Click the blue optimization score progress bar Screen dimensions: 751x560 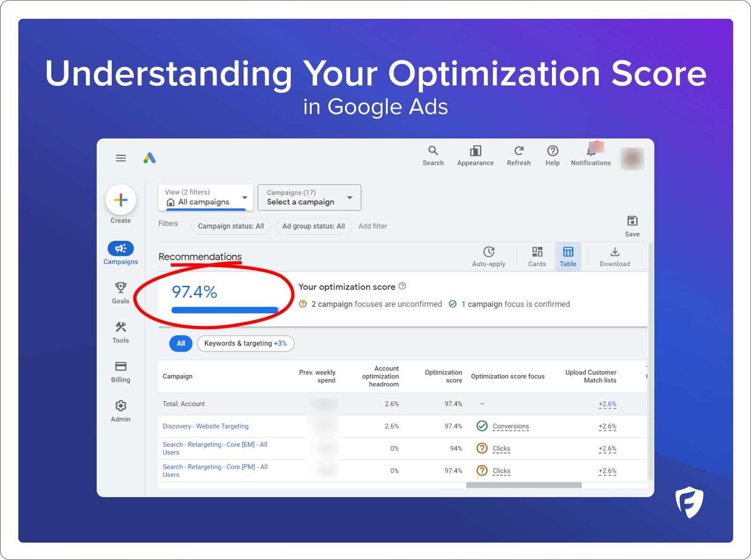click(225, 310)
